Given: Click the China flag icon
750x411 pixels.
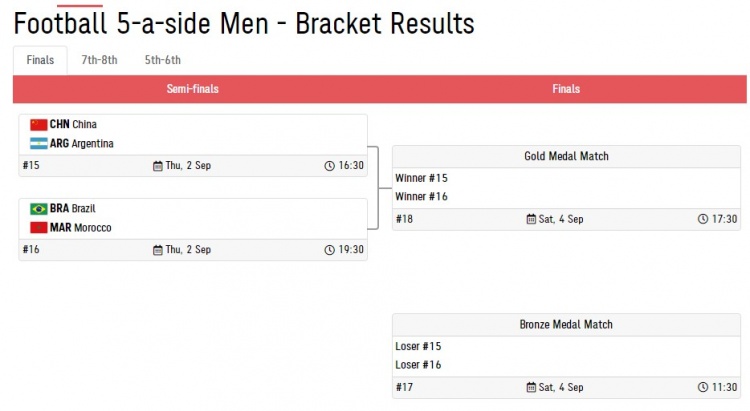Looking at the screenshot, I should tap(39, 125).
